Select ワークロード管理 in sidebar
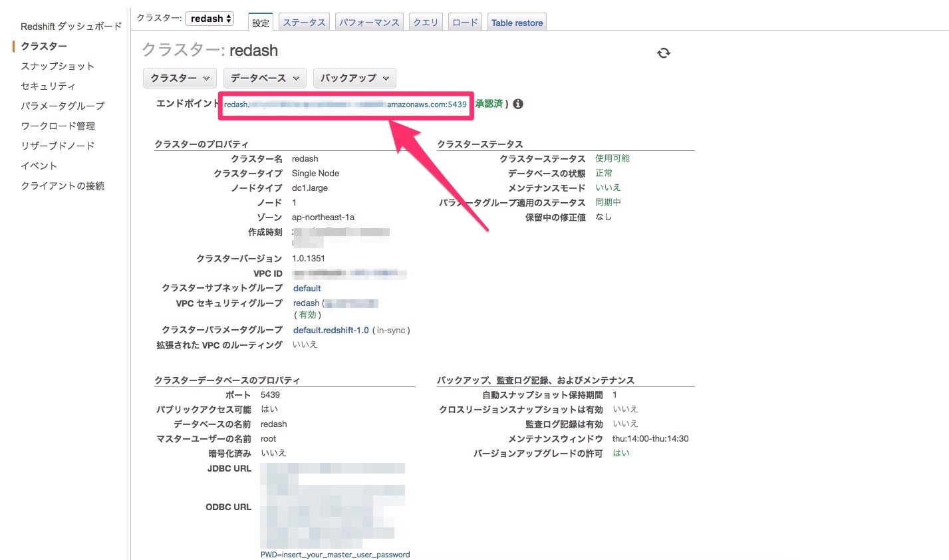 [58, 126]
